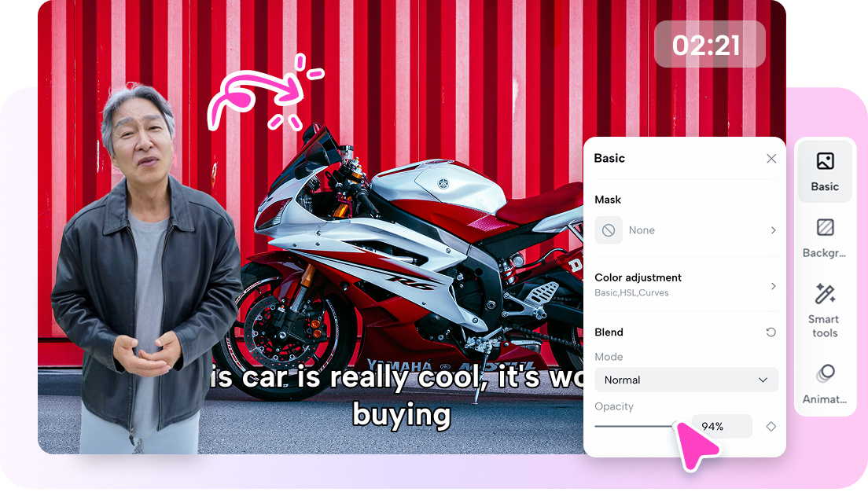Open the blend Mode dropdown
The height and width of the screenshot is (492, 868).
tap(686, 380)
